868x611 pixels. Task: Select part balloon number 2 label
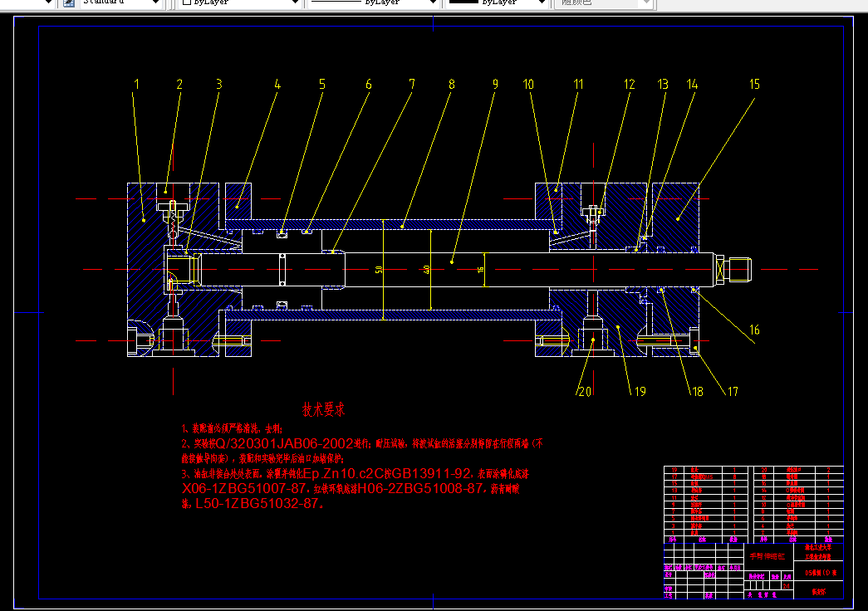click(x=179, y=84)
